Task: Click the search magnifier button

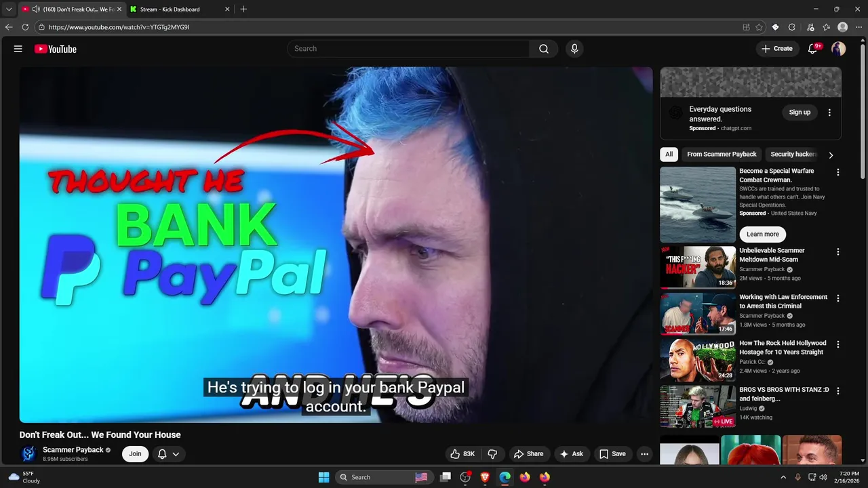Action: click(544, 49)
